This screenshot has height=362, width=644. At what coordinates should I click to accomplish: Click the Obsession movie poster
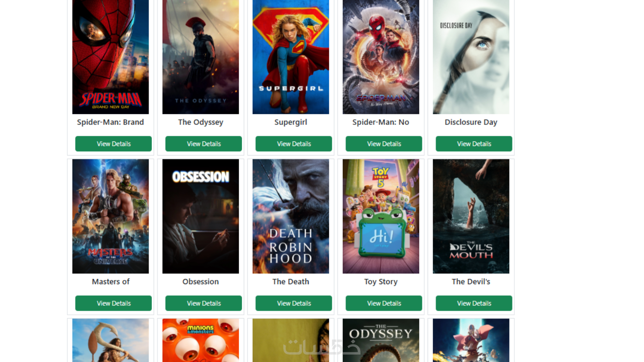[200, 216]
